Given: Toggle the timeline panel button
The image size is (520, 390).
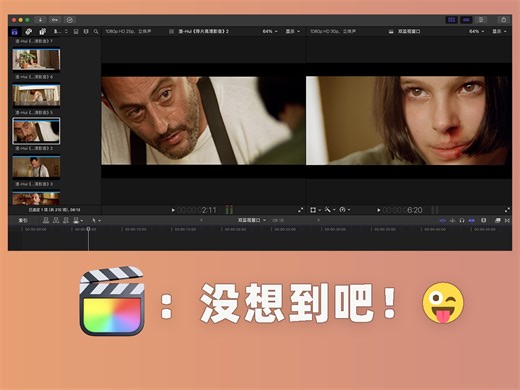Looking at the screenshot, I should (466, 20).
